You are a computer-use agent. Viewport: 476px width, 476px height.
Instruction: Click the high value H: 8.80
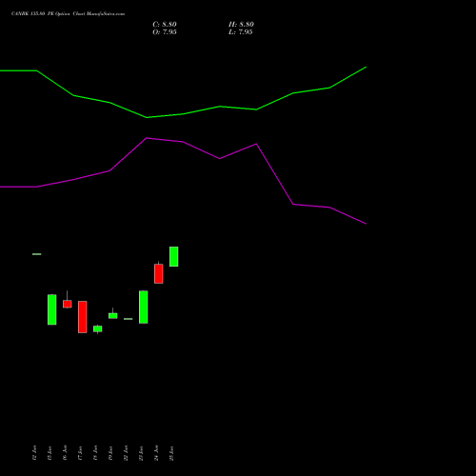click(241, 25)
